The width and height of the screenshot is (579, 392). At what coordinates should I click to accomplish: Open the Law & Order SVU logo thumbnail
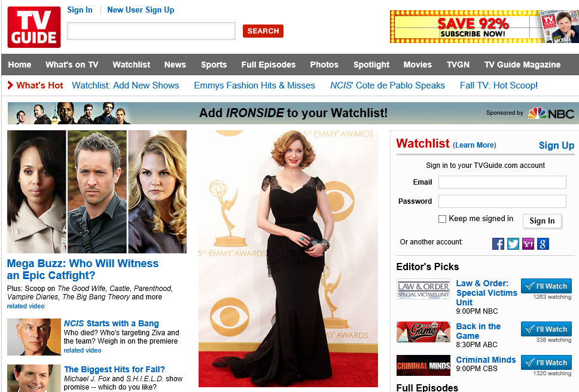point(423,289)
